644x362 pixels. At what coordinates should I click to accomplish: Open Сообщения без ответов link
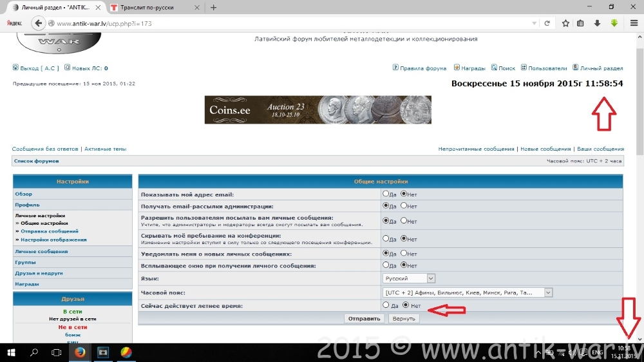click(45, 149)
